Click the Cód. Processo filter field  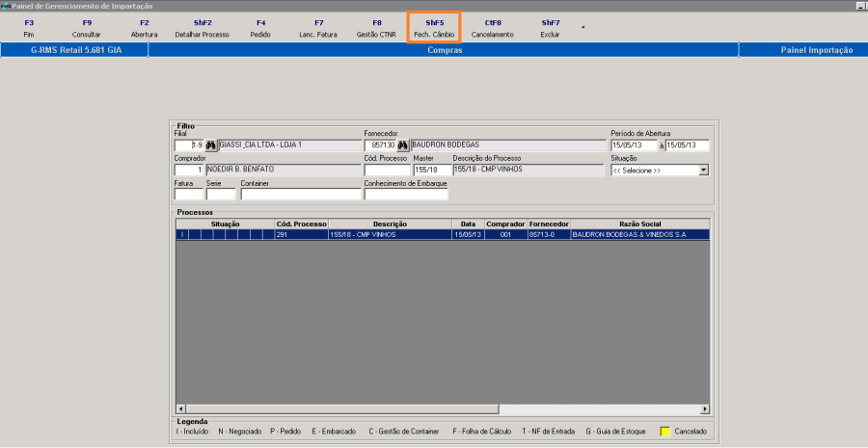[x=387, y=170]
